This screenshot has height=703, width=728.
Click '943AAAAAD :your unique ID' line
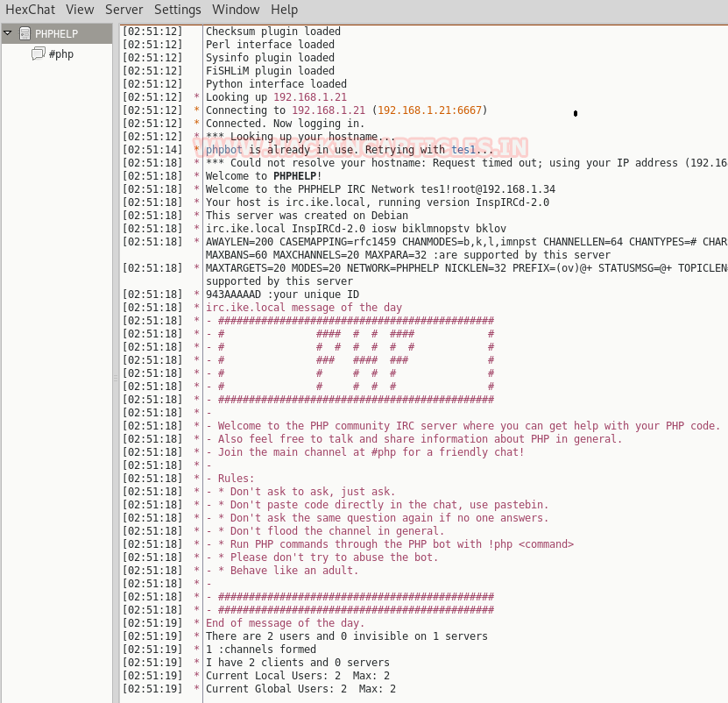tap(282, 295)
